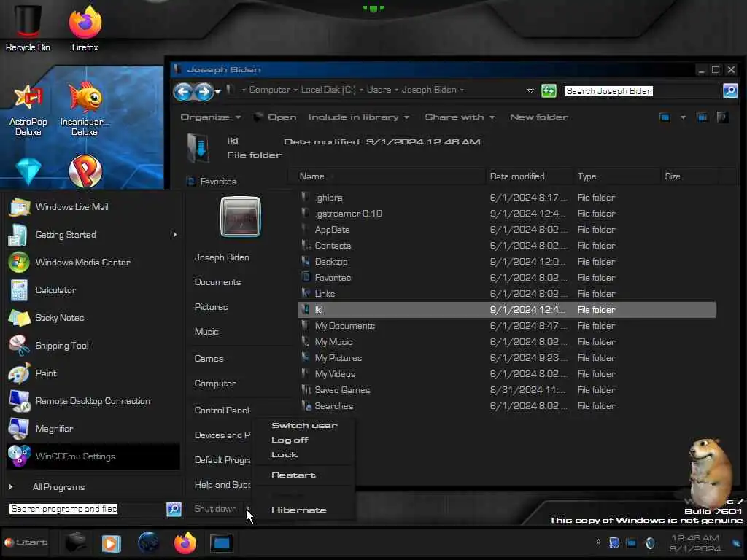Open the recent pages dropdown near navigation arrows
The height and width of the screenshot is (560, 747).
217,91
